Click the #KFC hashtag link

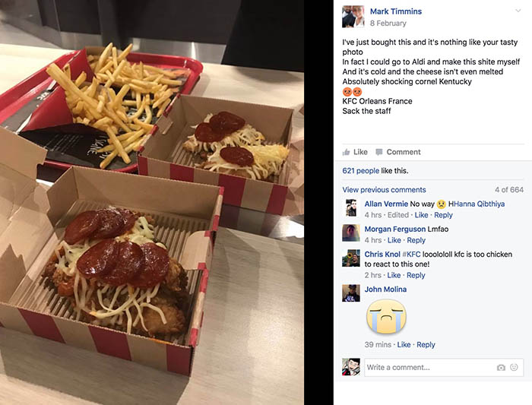coord(411,254)
